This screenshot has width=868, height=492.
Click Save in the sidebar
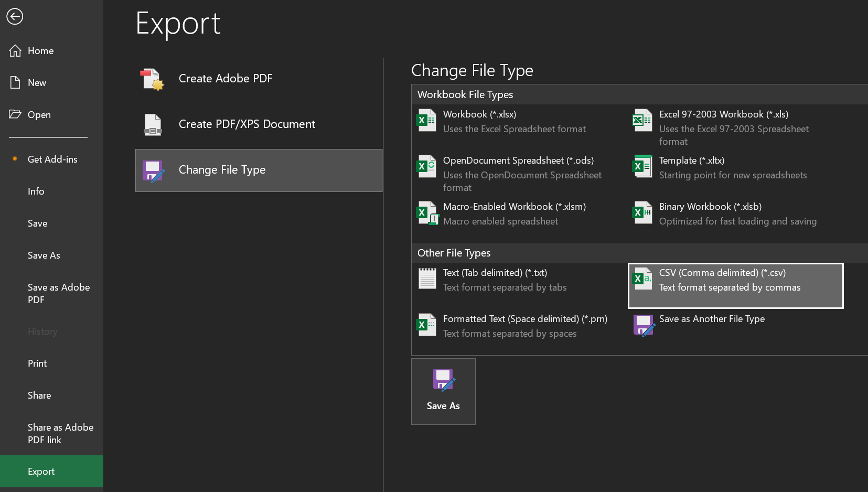(51, 223)
